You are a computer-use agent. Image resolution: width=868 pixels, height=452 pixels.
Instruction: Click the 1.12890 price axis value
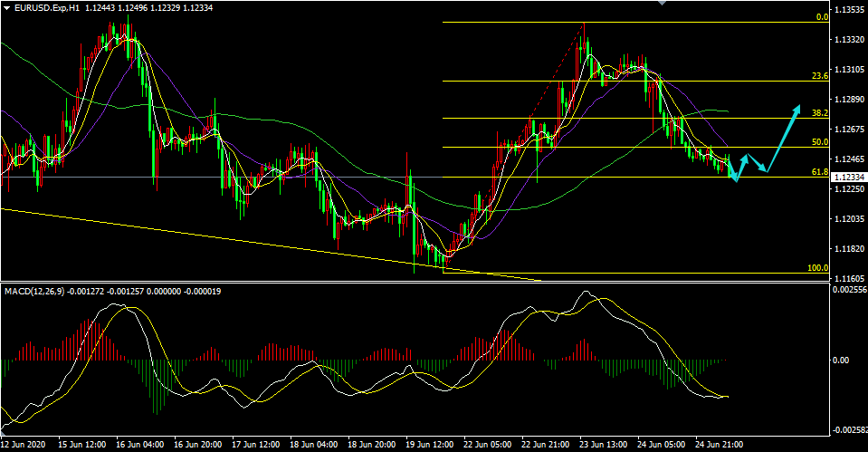(847, 100)
